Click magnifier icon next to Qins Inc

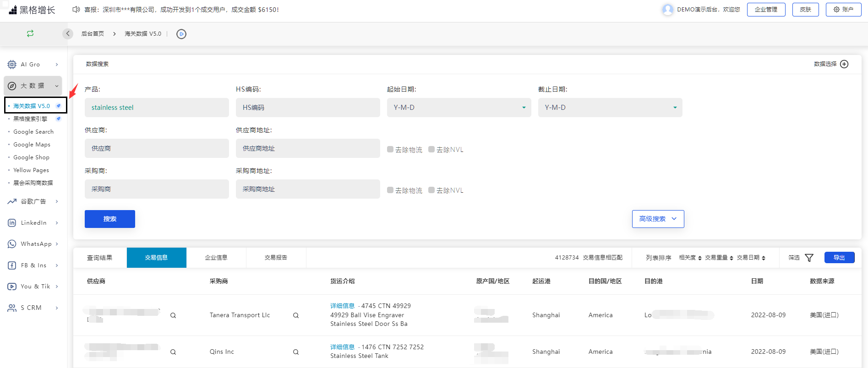point(296,352)
